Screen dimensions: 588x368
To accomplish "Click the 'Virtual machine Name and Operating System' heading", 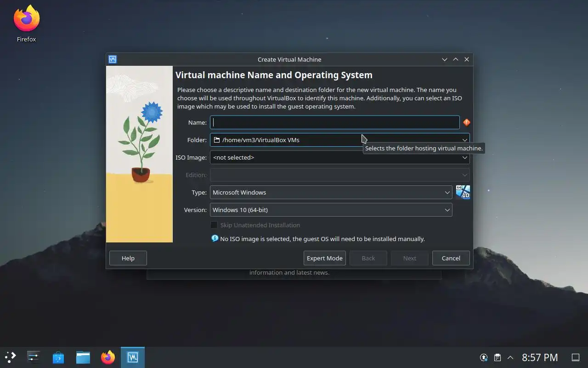I will click(x=274, y=75).
